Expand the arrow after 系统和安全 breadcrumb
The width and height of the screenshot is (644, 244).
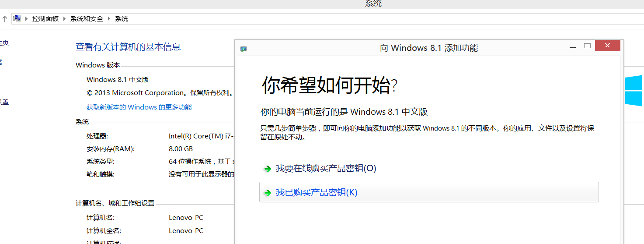[x=109, y=19]
